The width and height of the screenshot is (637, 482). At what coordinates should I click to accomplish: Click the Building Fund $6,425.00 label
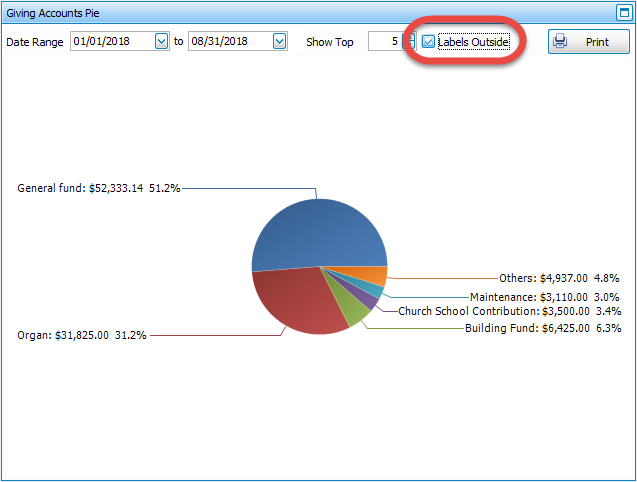click(543, 328)
